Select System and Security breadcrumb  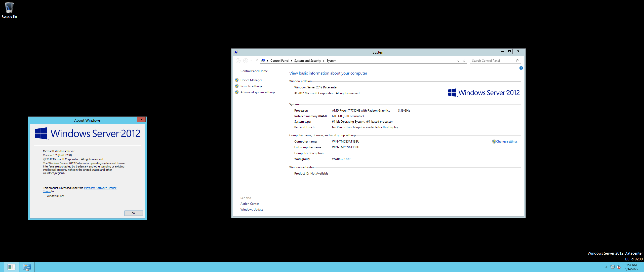coord(307,61)
